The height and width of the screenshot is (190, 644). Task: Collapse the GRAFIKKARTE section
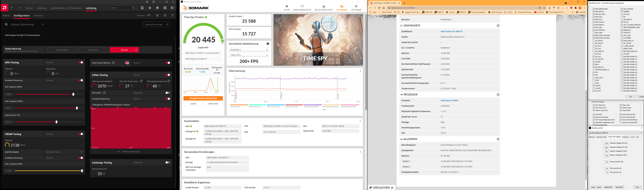(498, 25)
